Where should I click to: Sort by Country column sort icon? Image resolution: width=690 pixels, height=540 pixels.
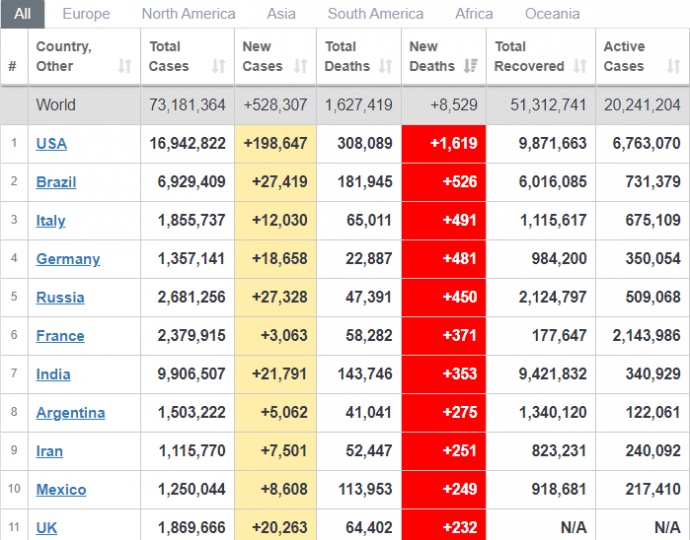tap(124, 66)
